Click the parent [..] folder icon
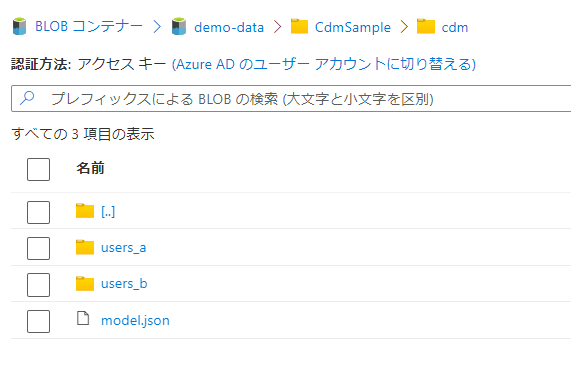Viewport: 571px width, 372px height. coord(85,211)
